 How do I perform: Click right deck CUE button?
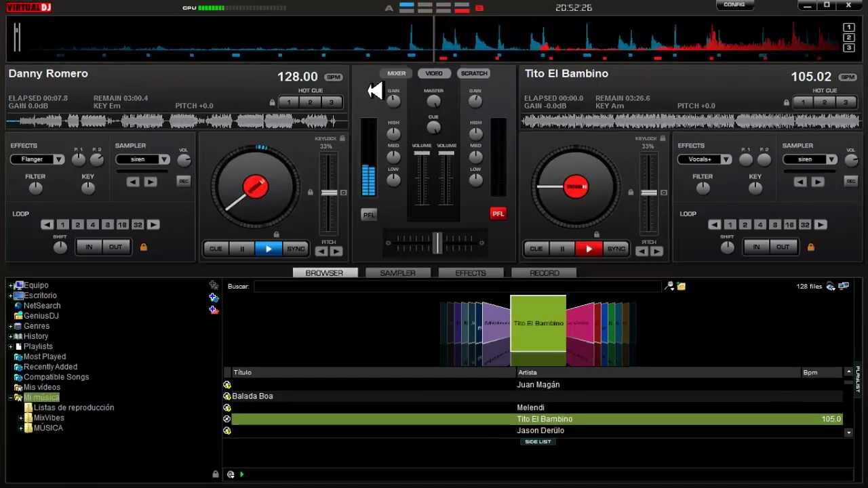[x=536, y=249]
